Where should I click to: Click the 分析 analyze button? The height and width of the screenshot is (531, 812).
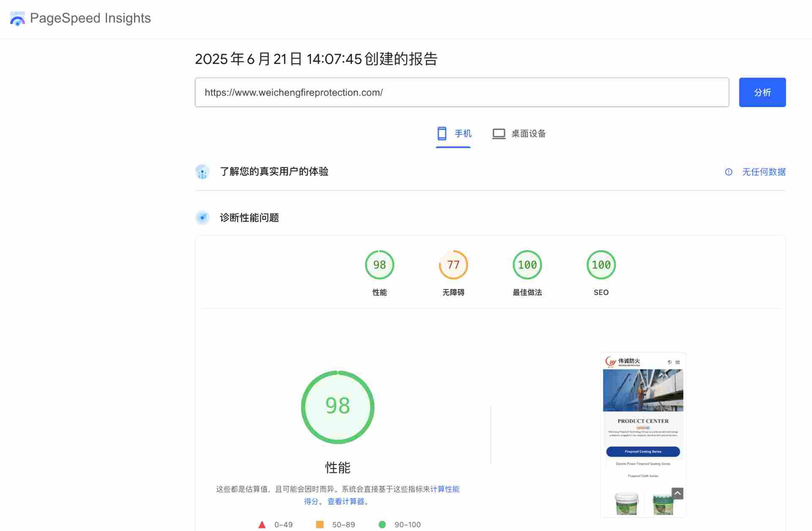tap(762, 92)
